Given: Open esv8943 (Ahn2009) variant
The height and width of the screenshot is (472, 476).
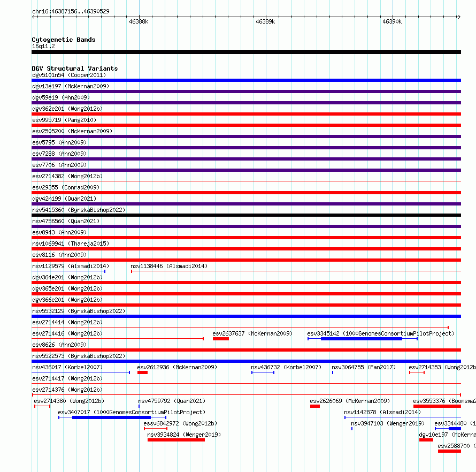Looking at the screenshot, I should coord(59,232).
